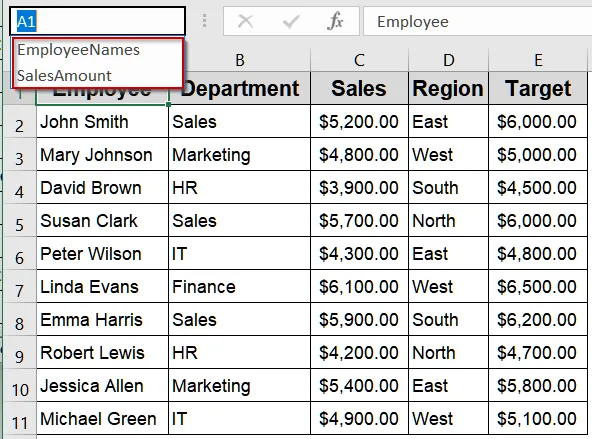
Task: Select the Michael Green cell
Action: click(x=102, y=419)
